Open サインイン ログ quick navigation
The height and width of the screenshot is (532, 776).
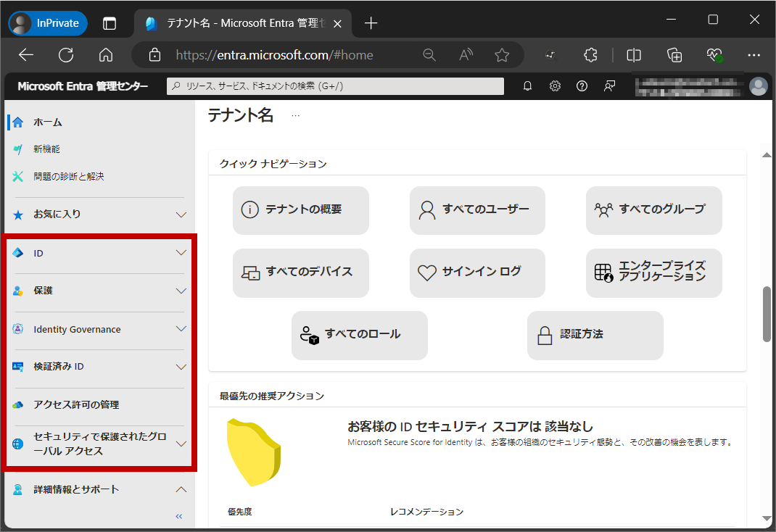pyautogui.click(x=477, y=273)
